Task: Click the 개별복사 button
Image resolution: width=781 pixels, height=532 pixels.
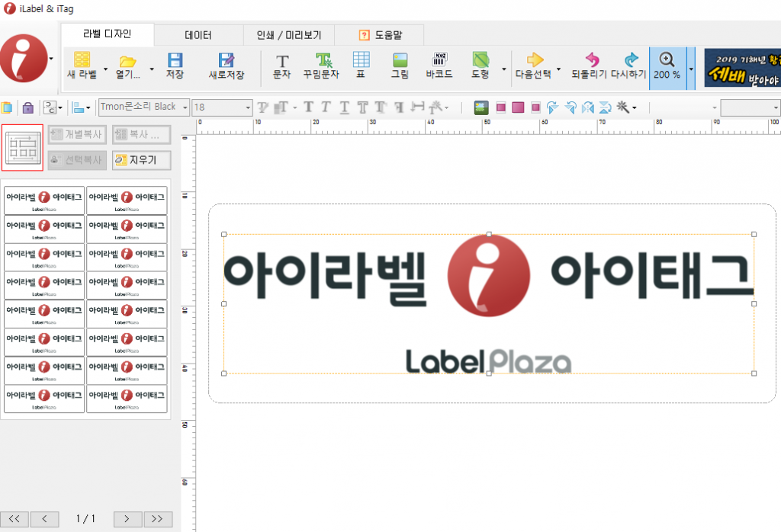Action: pyautogui.click(x=77, y=134)
